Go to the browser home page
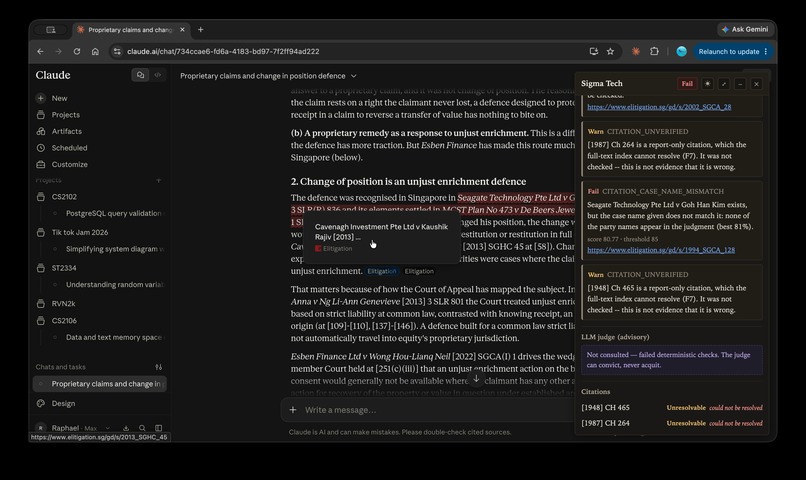Image resolution: width=806 pixels, height=480 pixels. point(95,51)
